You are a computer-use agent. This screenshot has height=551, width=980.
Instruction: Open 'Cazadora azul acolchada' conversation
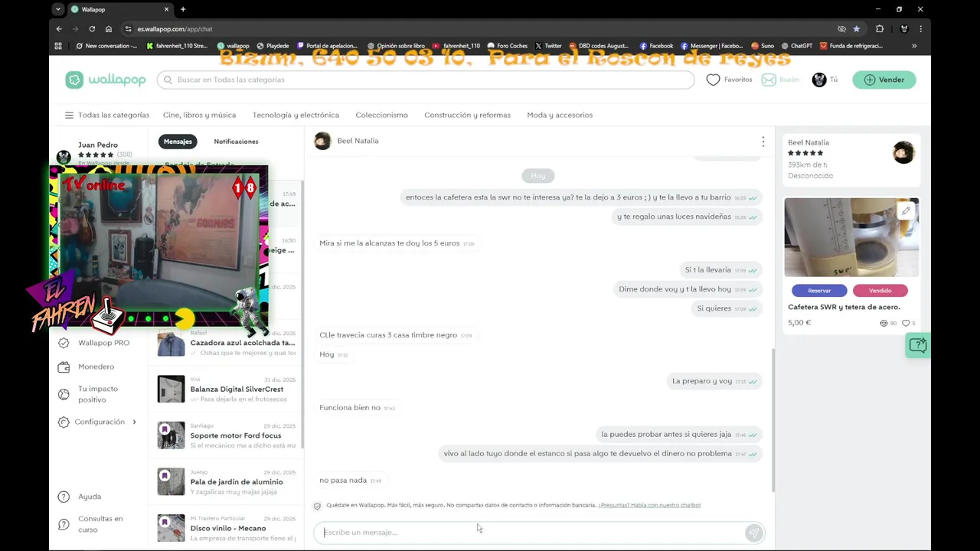226,343
